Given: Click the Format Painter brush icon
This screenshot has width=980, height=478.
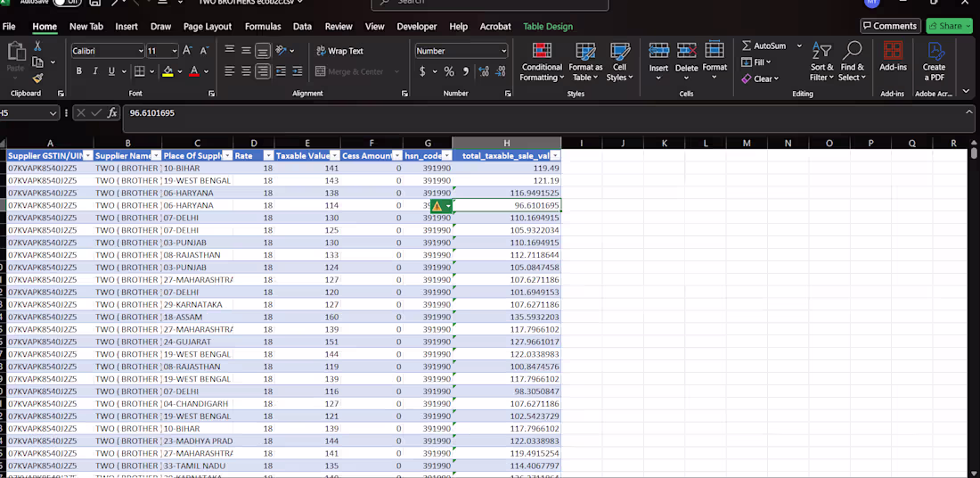Looking at the screenshot, I should coord(37,78).
